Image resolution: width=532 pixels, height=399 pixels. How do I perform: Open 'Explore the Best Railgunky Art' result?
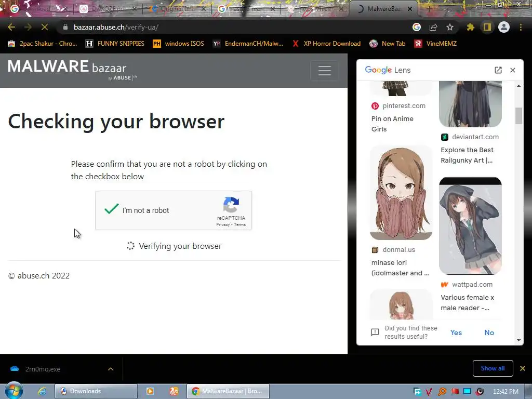point(467,155)
